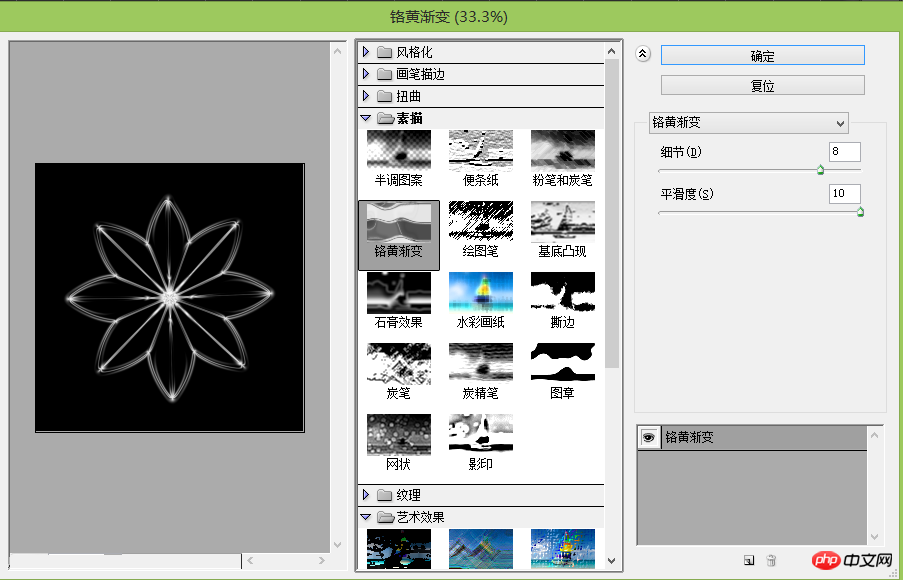903x580 pixels.
Task: Expand the 扭曲 category triangle
Action: (366, 96)
